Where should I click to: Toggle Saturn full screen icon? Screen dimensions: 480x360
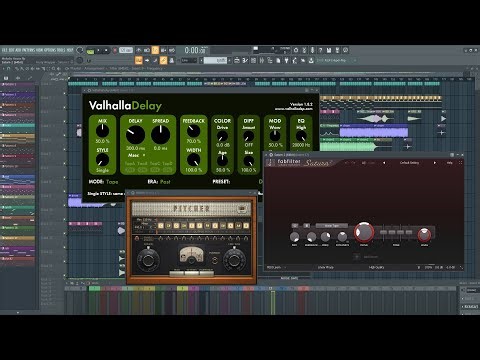coord(460,163)
